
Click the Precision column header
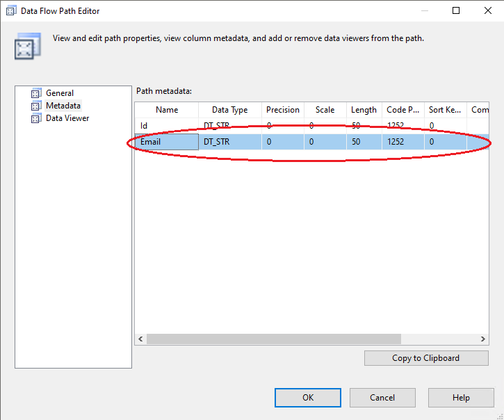[283, 110]
